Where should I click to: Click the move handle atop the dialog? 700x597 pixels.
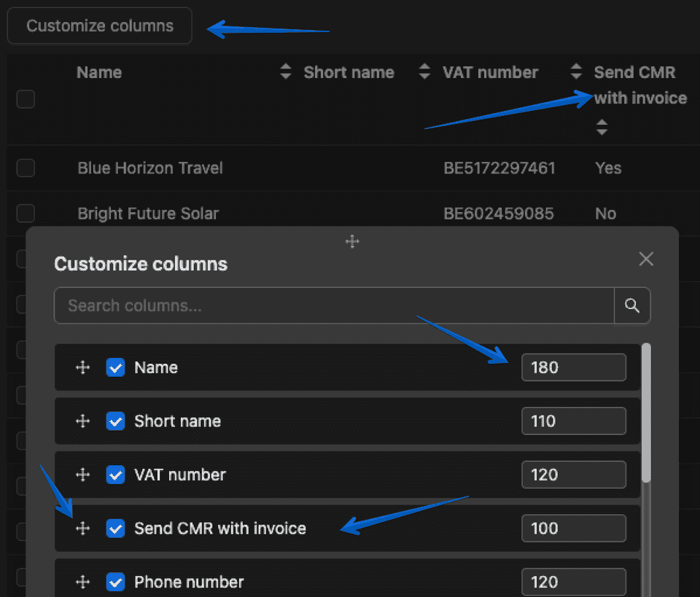point(352,241)
